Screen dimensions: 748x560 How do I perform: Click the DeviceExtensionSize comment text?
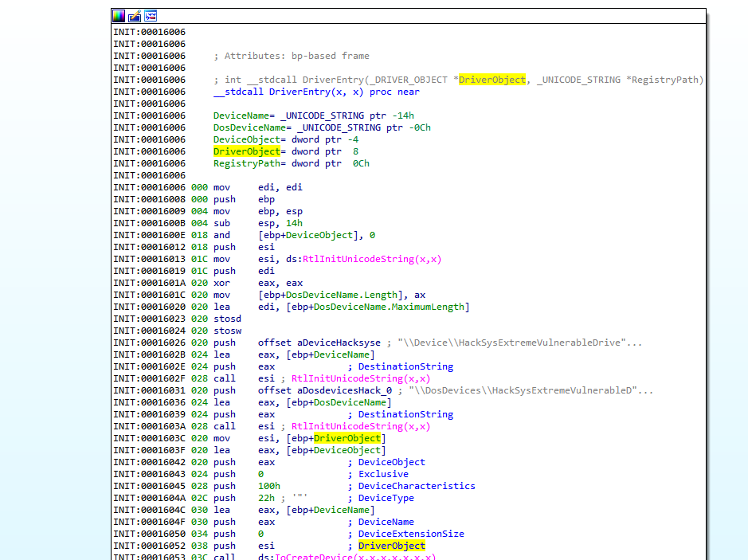click(411, 534)
